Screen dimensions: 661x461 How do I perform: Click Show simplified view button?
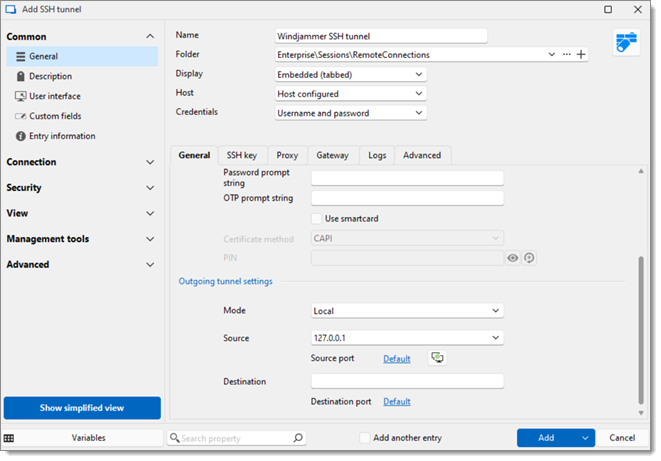click(82, 408)
